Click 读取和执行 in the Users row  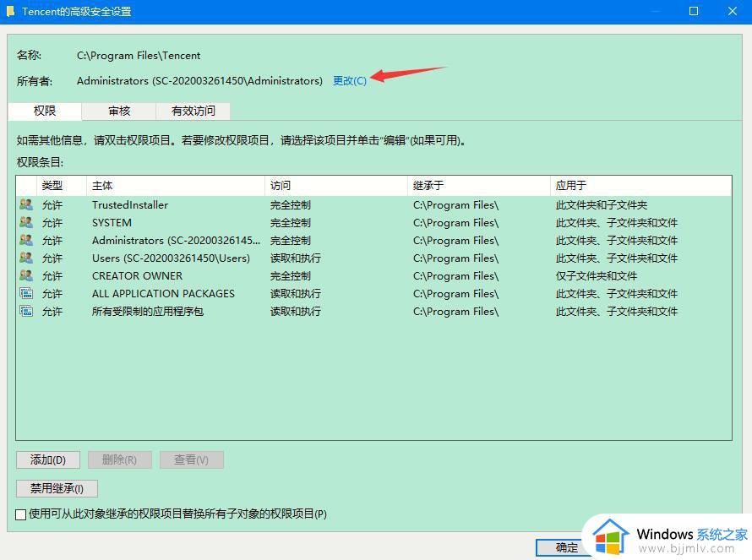coord(296,258)
